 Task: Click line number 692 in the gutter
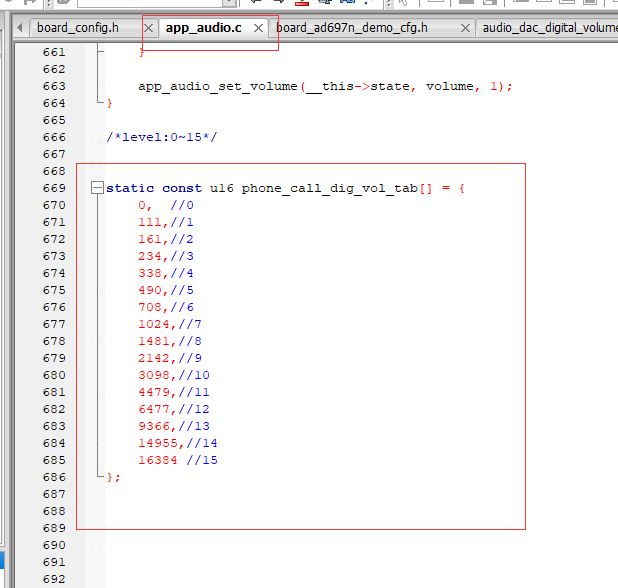tap(54, 579)
